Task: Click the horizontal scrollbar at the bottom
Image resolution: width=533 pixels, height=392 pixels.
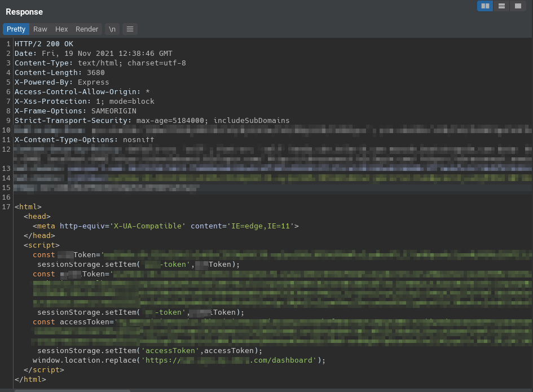Action: click(x=72, y=391)
